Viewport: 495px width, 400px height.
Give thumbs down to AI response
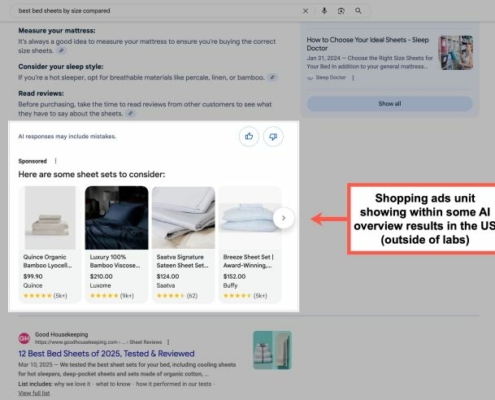[273, 136]
